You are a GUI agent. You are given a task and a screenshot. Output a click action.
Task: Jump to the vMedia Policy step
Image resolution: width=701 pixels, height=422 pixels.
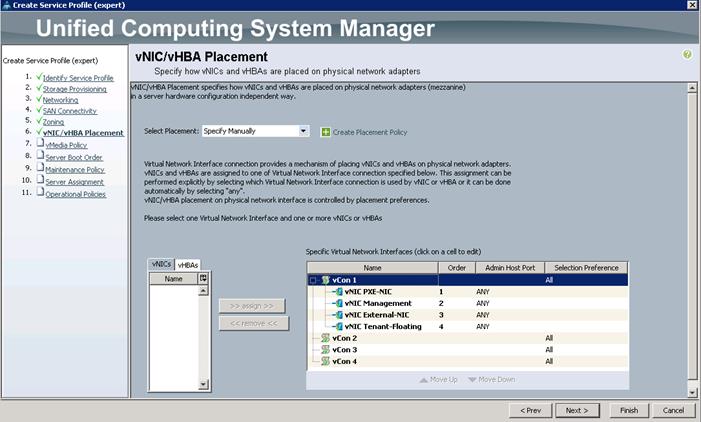(66, 145)
